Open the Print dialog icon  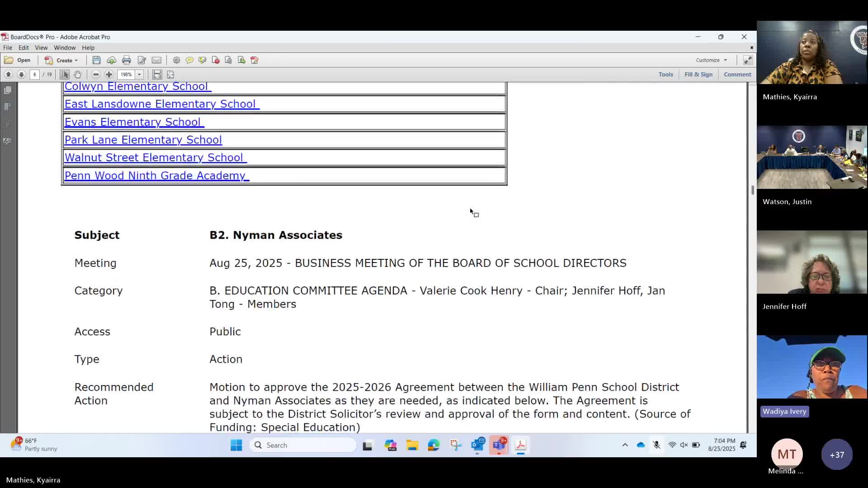[127, 60]
